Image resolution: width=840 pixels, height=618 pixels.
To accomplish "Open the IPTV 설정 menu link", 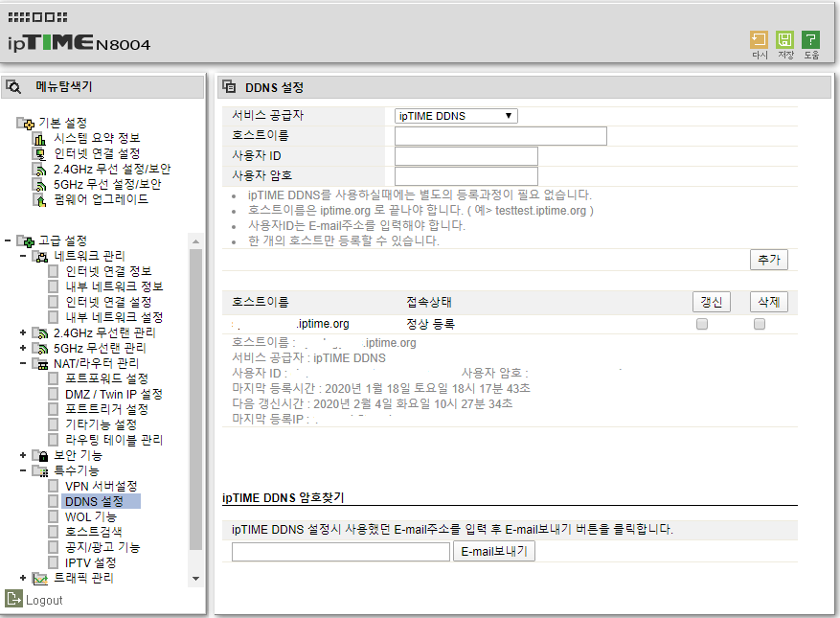I will click(x=91, y=562).
